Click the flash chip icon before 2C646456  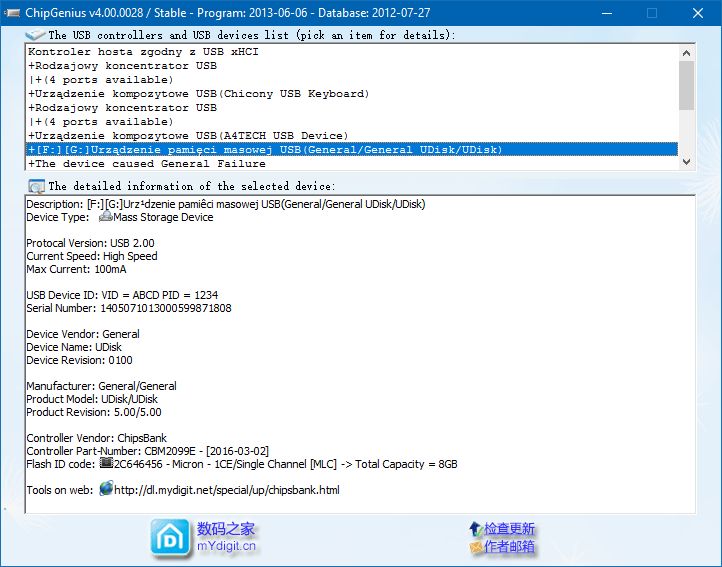(x=106, y=463)
